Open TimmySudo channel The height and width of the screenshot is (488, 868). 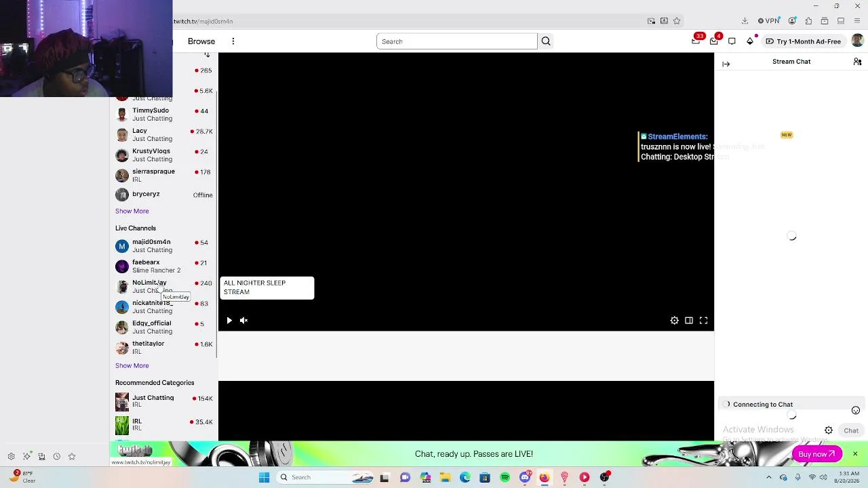point(163,114)
